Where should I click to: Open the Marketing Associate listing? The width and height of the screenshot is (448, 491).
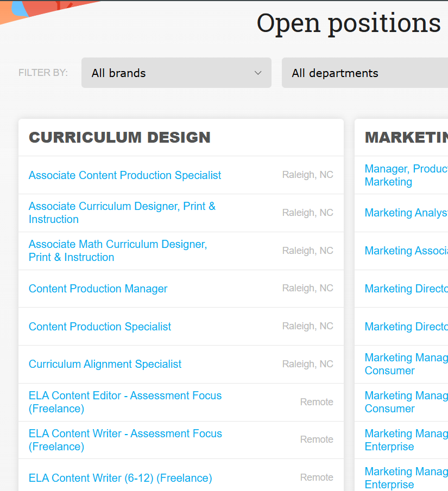pyautogui.click(x=406, y=251)
